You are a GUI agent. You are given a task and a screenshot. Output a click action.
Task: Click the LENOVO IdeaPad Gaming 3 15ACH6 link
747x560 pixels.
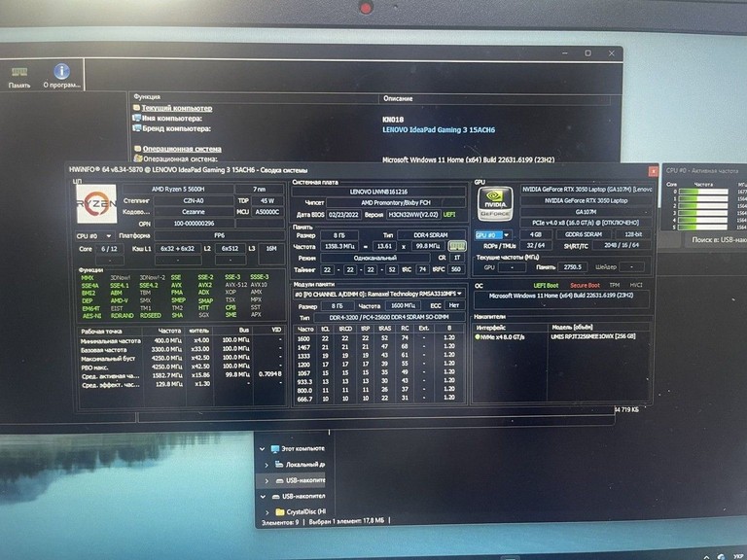pyautogui.click(x=439, y=129)
